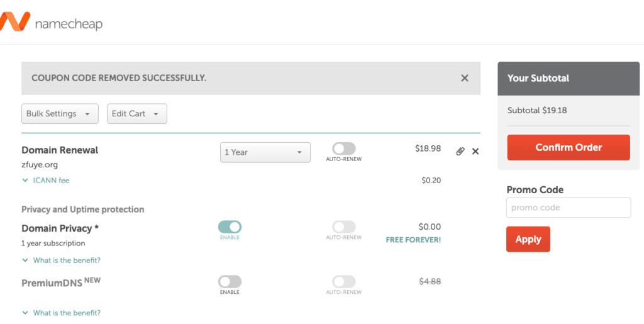The width and height of the screenshot is (644, 324).
Task: Open the 1 Year duration dropdown
Action: pyautogui.click(x=265, y=152)
